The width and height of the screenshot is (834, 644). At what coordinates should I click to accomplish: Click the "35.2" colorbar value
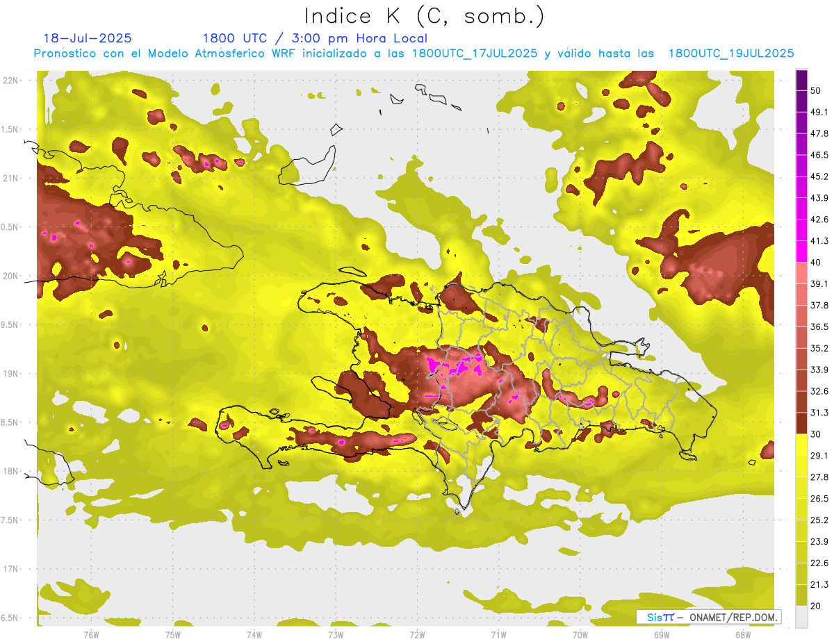point(819,348)
